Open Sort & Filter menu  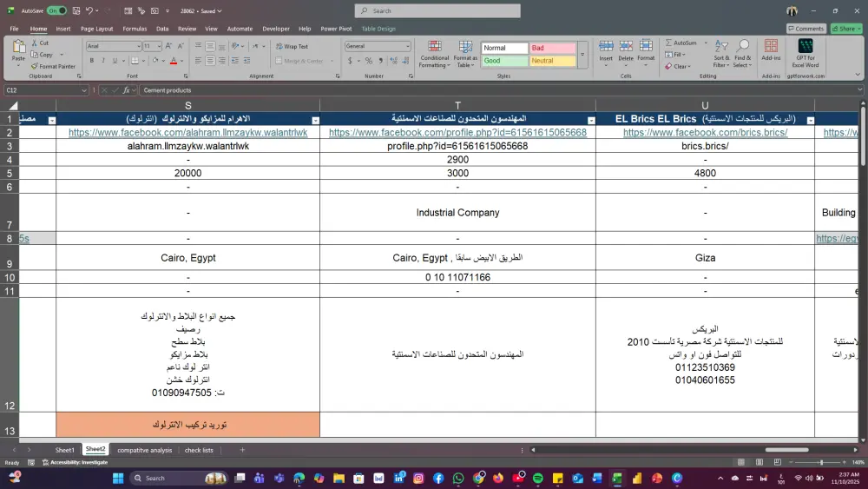(721, 54)
